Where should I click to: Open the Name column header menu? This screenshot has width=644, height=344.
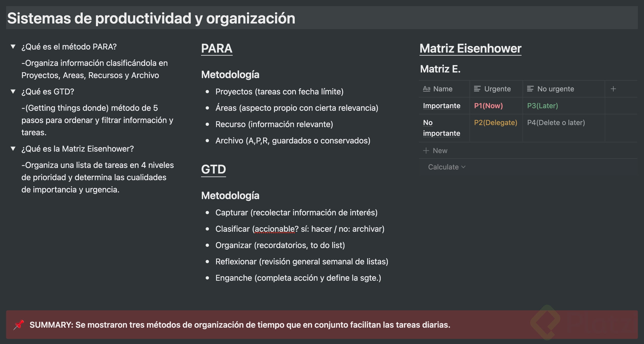pyautogui.click(x=442, y=89)
